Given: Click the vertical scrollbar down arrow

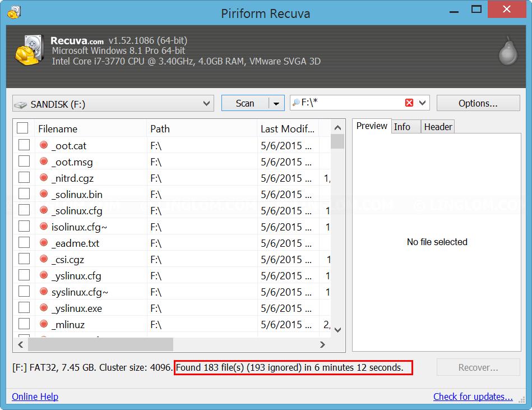Looking at the screenshot, I should point(337,330).
